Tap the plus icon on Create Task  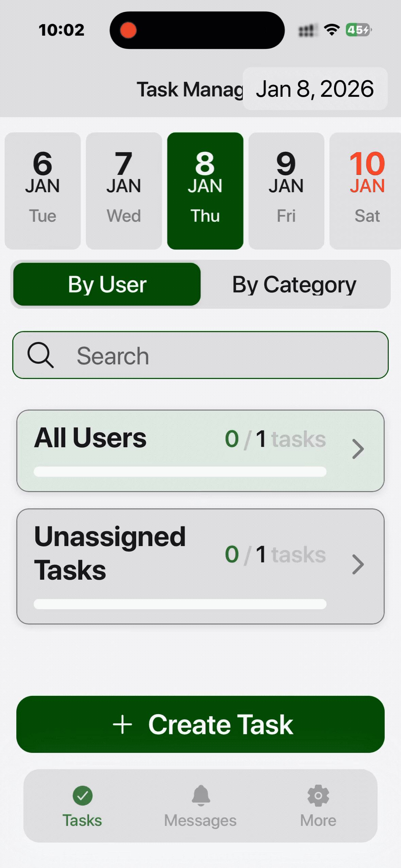pyautogui.click(x=122, y=724)
